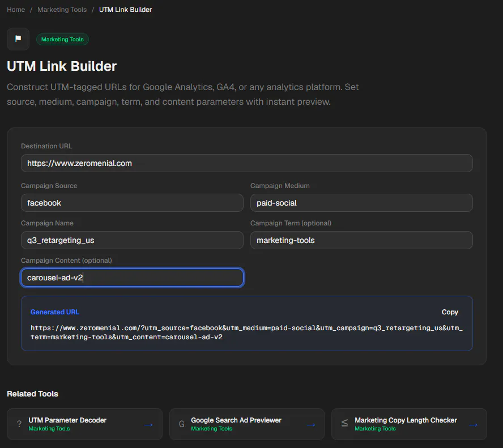Click the UTM Link Builder breadcrumb item
Screen dimensions: 503x448
pyautogui.click(x=125, y=10)
